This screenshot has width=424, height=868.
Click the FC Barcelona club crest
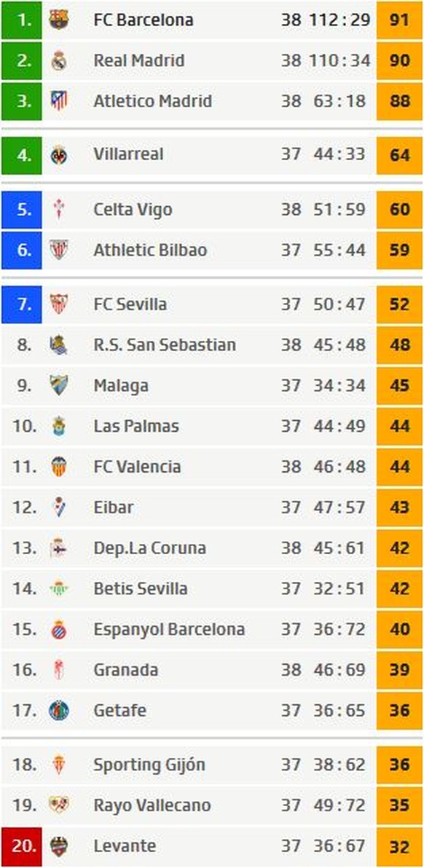tap(59, 20)
